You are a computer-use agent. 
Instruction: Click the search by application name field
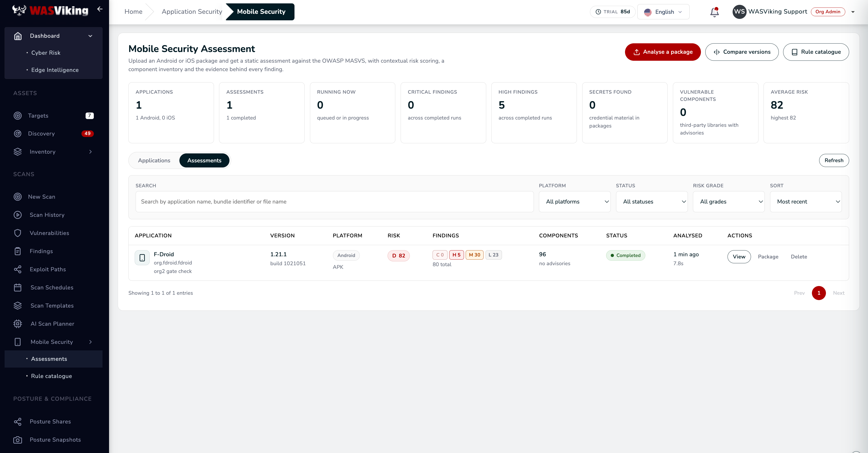point(334,202)
